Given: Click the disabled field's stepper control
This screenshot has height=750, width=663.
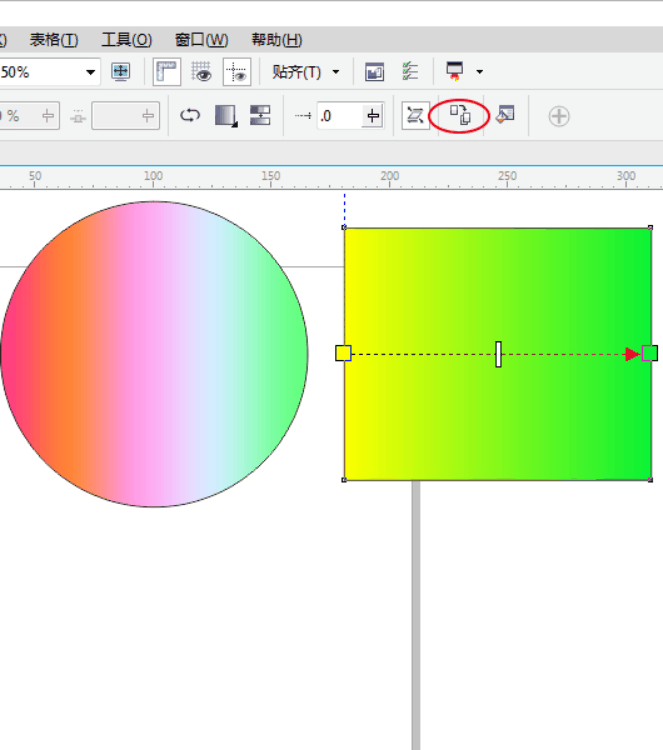Looking at the screenshot, I should 148,116.
